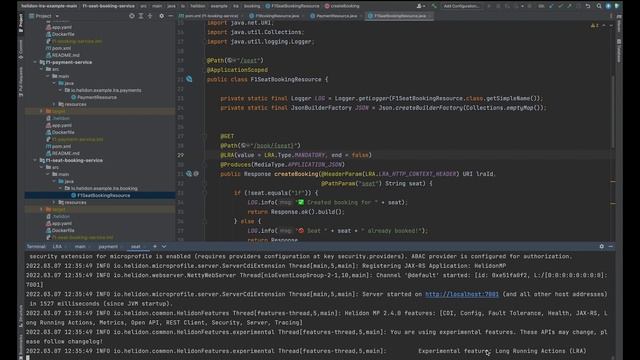Viewport: 640px width, 360px height.
Task: Click the endpoint gutter icon on createBooking line
Action: (189, 174)
